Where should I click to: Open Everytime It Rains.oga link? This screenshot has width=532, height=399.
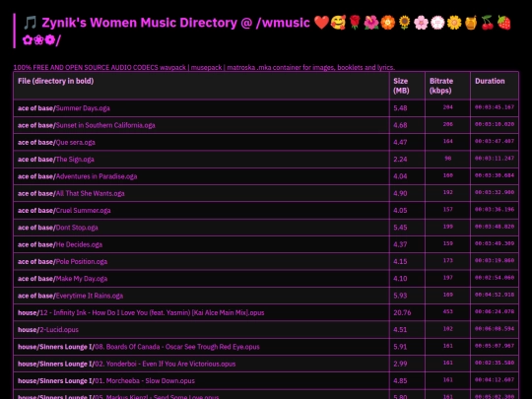(90, 296)
